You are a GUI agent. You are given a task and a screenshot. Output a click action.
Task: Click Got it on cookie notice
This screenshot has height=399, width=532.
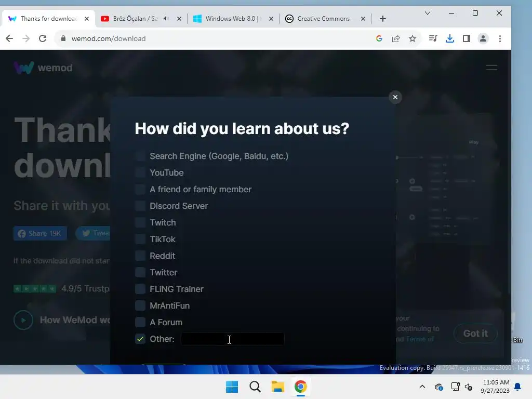[x=476, y=334]
